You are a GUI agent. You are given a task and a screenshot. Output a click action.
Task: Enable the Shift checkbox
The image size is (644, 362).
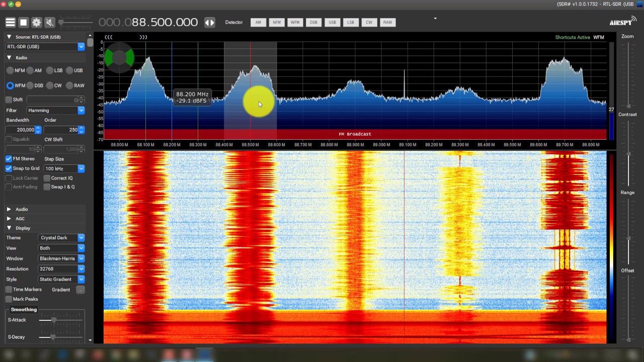9,100
